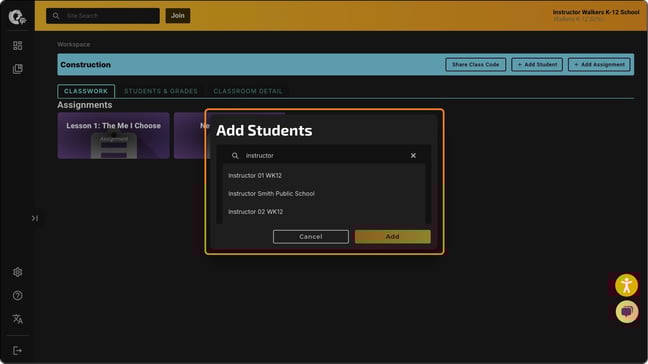The width and height of the screenshot is (648, 364).
Task: Select Instructor 01 WK12 from results
Action: coord(324,176)
